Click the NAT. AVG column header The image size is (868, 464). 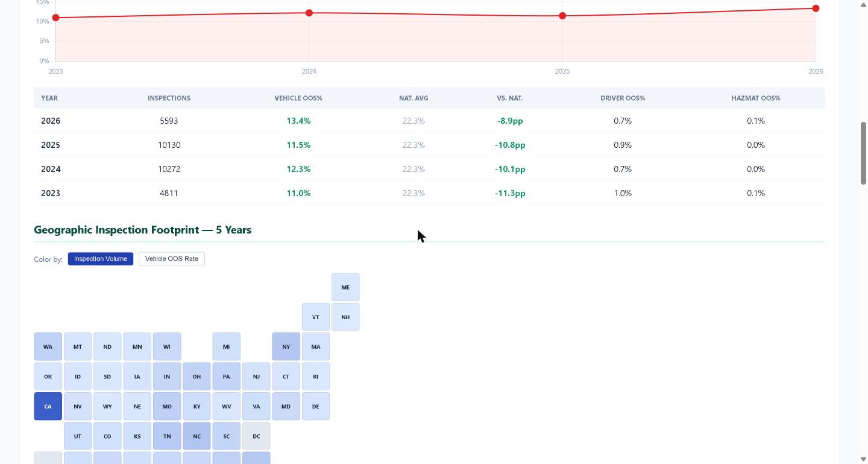point(414,98)
